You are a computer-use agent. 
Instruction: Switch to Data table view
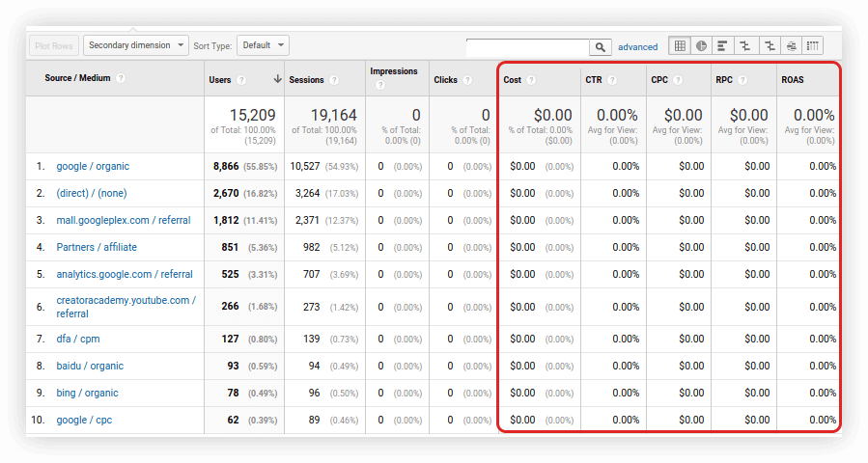click(x=680, y=45)
